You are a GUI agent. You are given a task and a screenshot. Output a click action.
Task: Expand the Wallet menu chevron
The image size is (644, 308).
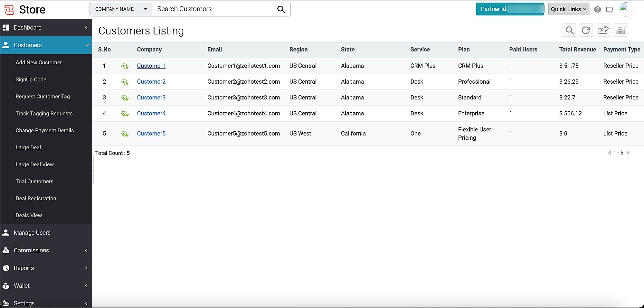pos(86,286)
